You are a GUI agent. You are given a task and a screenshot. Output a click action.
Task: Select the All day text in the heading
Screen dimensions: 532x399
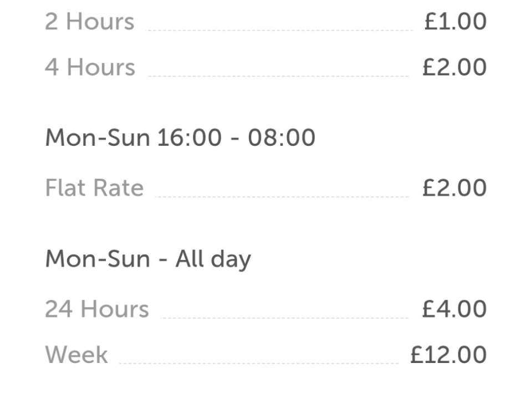pos(213,259)
